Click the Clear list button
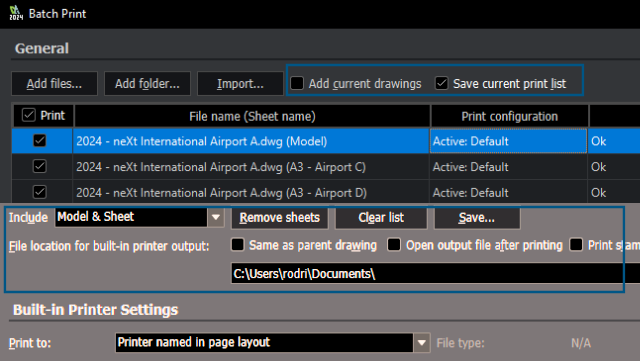This screenshot has height=361, width=640. tap(381, 218)
